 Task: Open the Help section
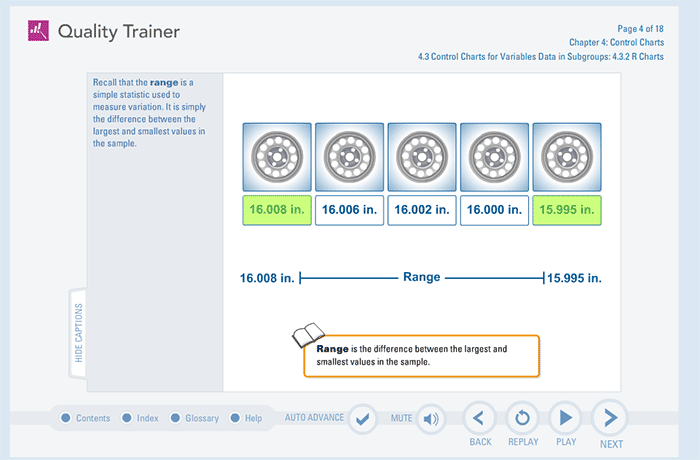246,418
